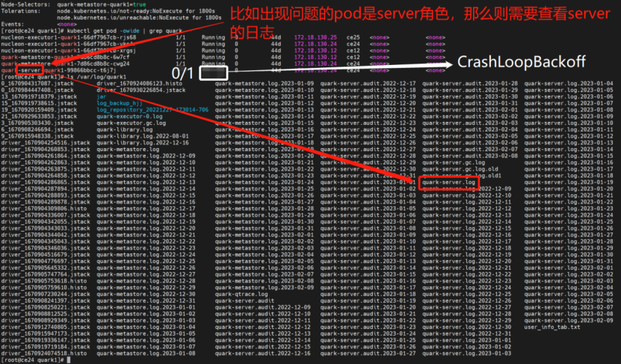Select the IP address 172.18.130.25

coord(315,37)
